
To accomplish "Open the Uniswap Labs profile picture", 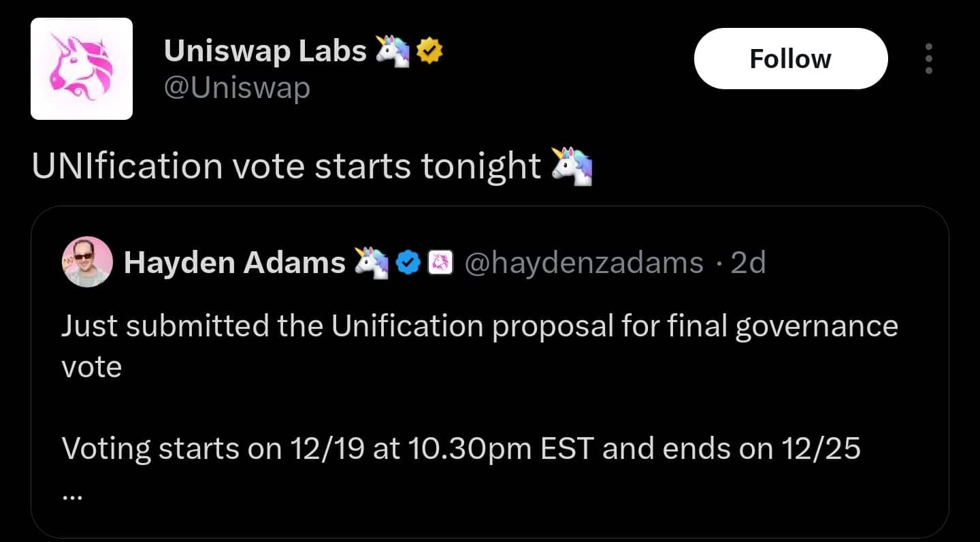I will (82, 69).
